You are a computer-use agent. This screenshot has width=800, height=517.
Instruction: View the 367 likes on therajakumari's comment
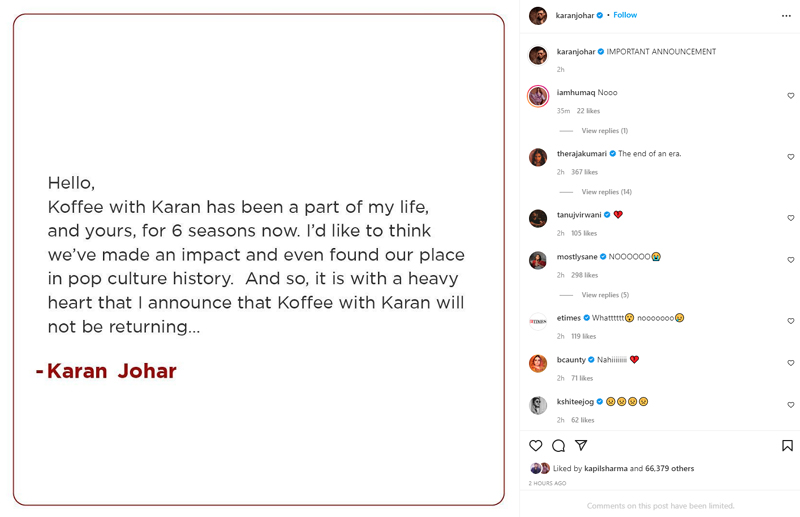pos(584,172)
